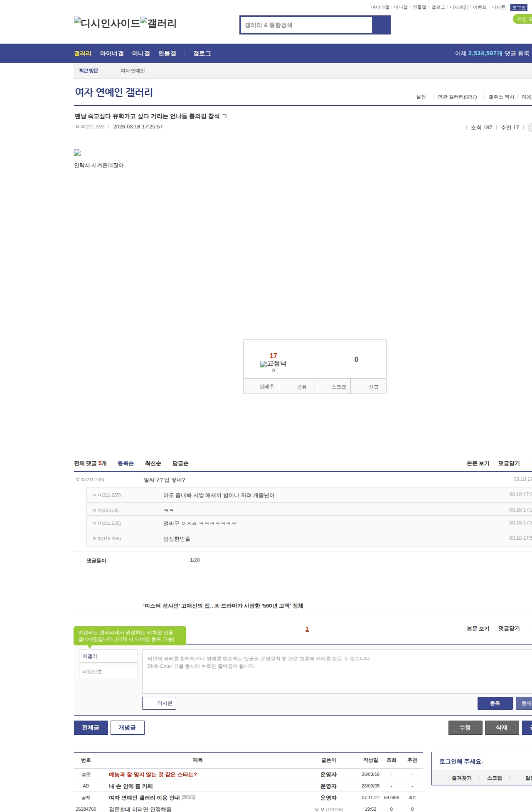Viewport: 532px width, 812px height.
Task: Click the 고정닉 recommend icon under 17
Action: (x=273, y=364)
